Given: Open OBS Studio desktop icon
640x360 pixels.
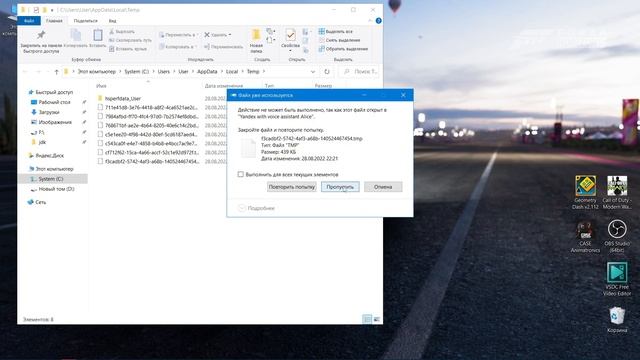Looking at the screenshot, I should [x=617, y=236].
